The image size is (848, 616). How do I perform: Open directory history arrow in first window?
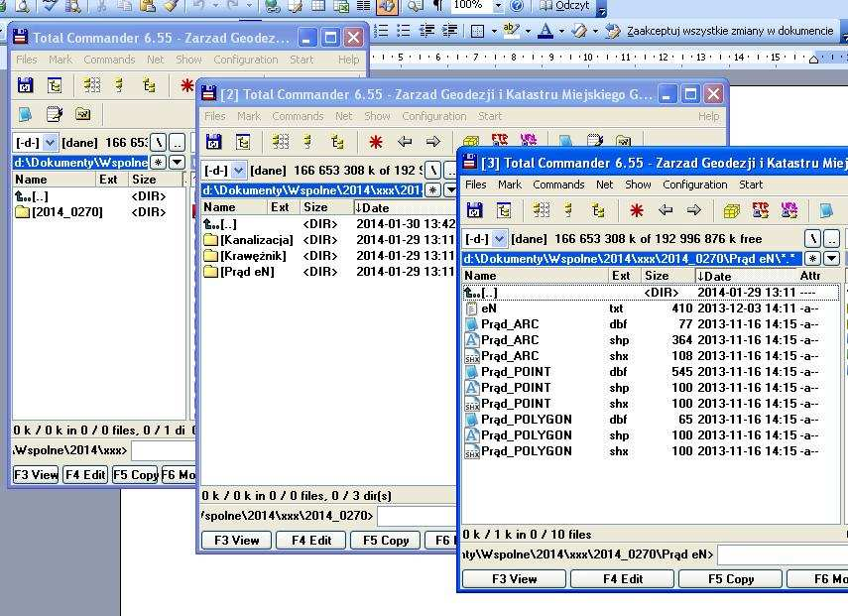pyautogui.click(x=177, y=163)
